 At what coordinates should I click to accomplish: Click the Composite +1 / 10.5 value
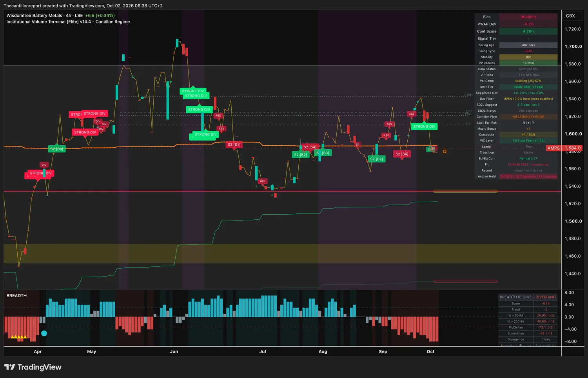point(528,135)
